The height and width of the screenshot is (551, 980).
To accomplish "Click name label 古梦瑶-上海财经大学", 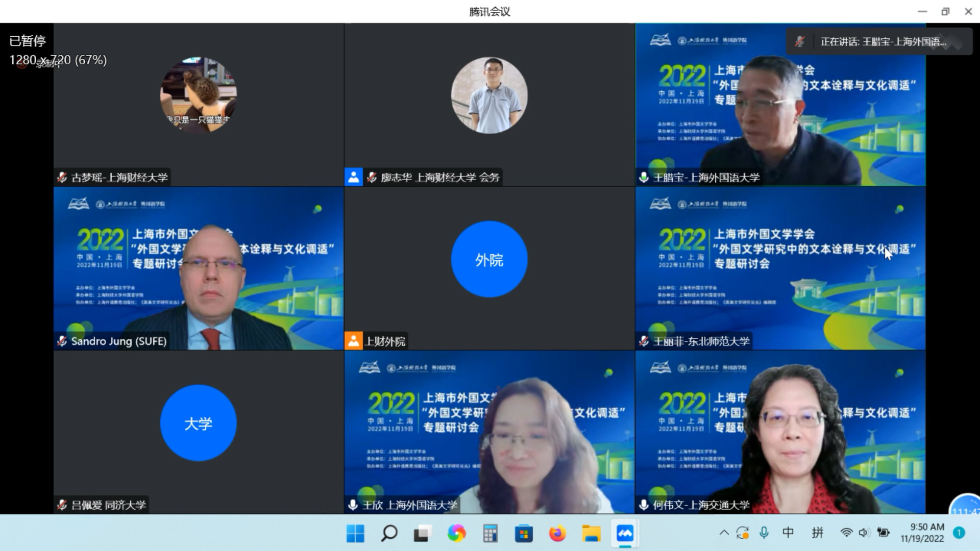I will click(119, 178).
